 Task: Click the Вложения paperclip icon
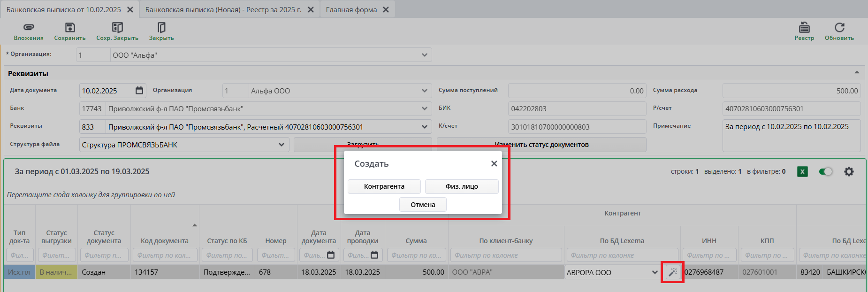click(x=29, y=27)
